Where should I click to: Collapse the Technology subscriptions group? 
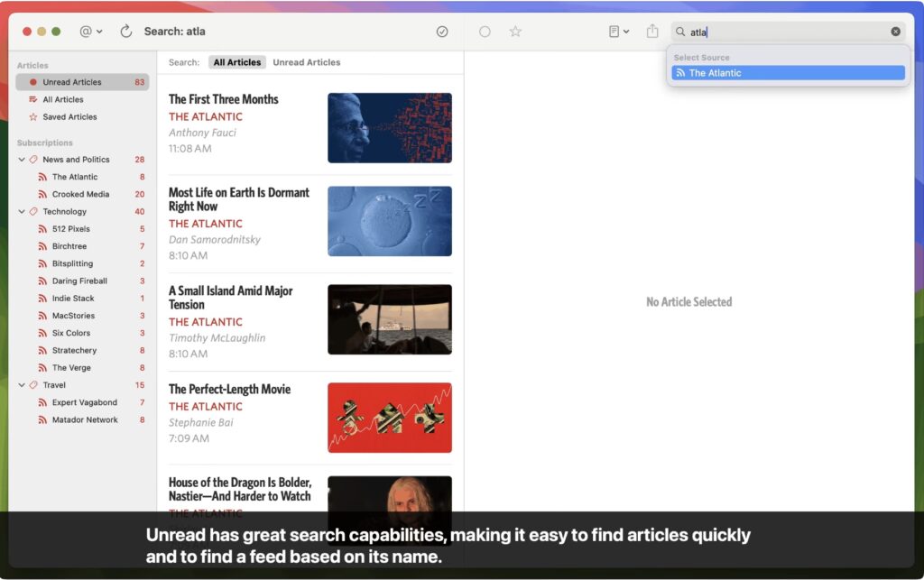tap(21, 211)
